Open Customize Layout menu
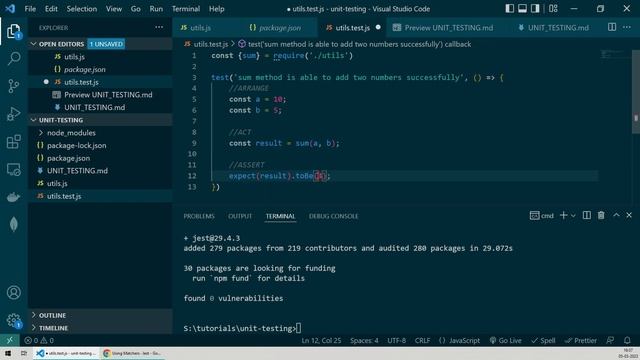The height and width of the screenshot is (360, 640). click(553, 9)
